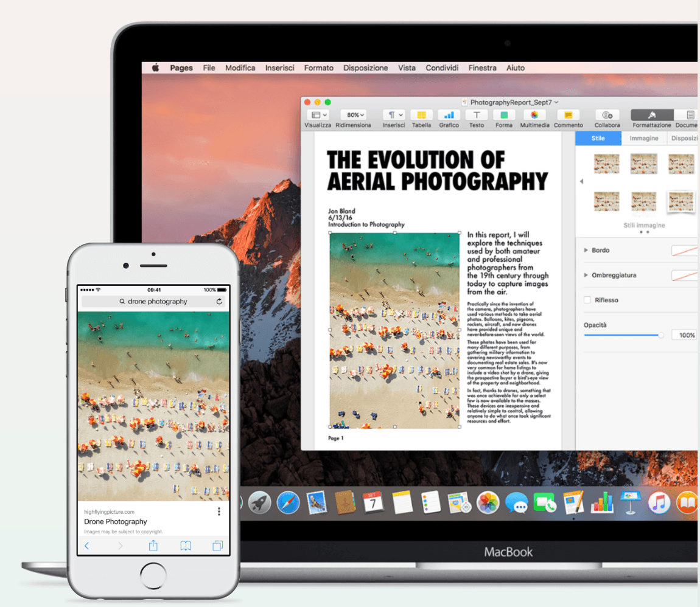Image resolution: width=700 pixels, height=607 pixels.
Task: Open the Modifica menu
Action: tap(240, 68)
